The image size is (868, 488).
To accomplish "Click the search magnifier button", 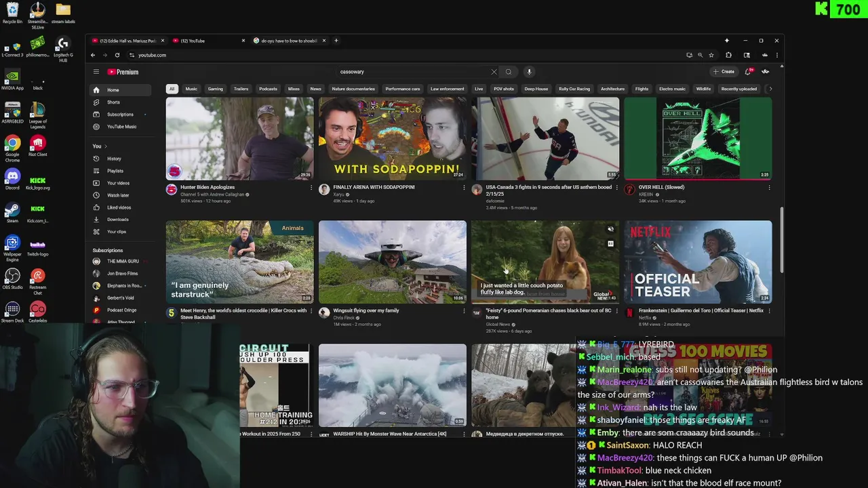I will coord(509,72).
